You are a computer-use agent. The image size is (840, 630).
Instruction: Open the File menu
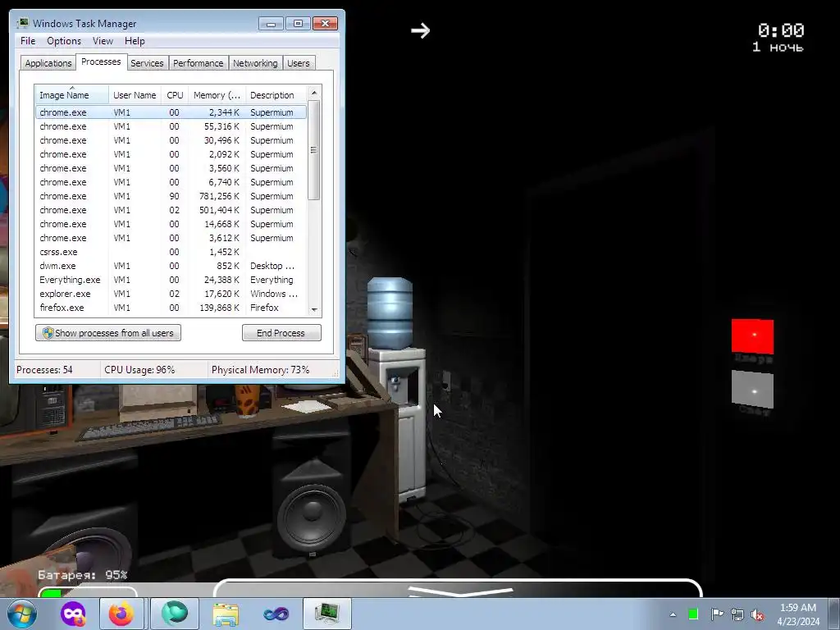click(28, 41)
